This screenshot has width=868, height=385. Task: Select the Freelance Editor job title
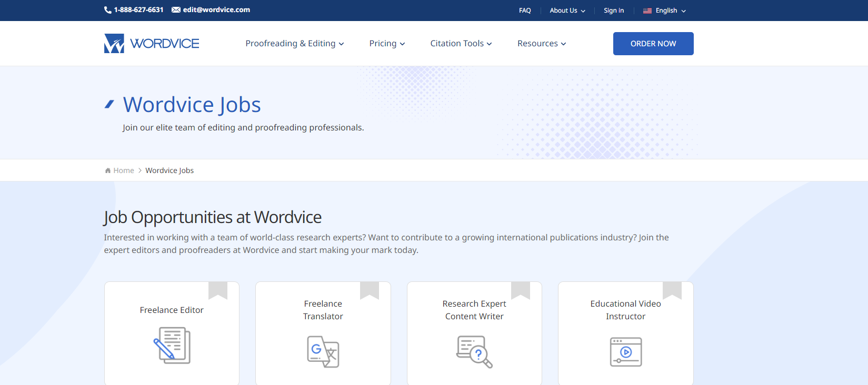172,310
